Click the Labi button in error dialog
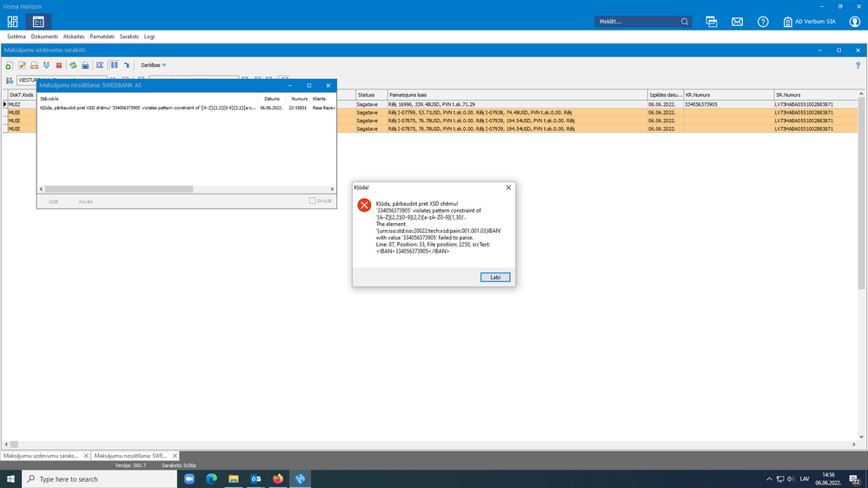Image resolution: width=868 pixels, height=488 pixels. point(495,277)
